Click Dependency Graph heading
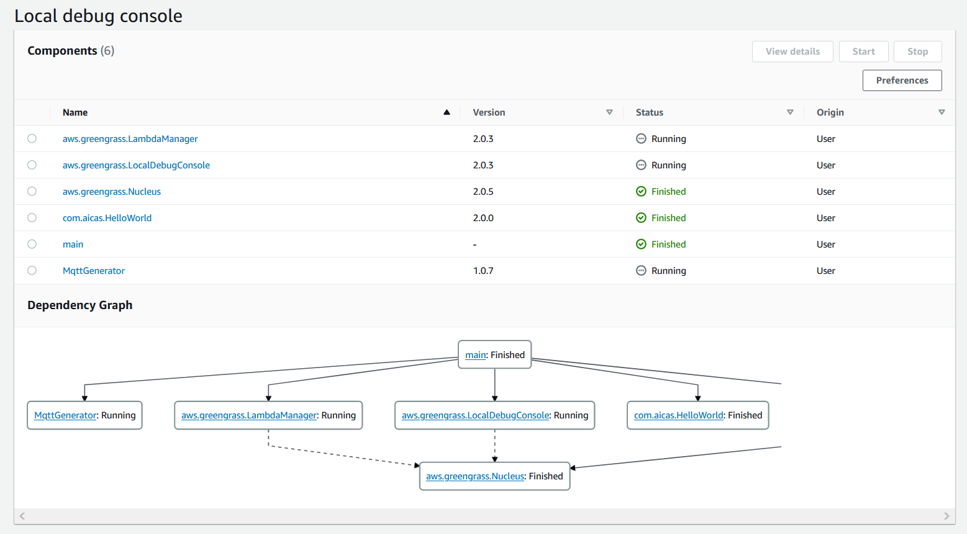This screenshot has width=967, height=534. coord(80,305)
